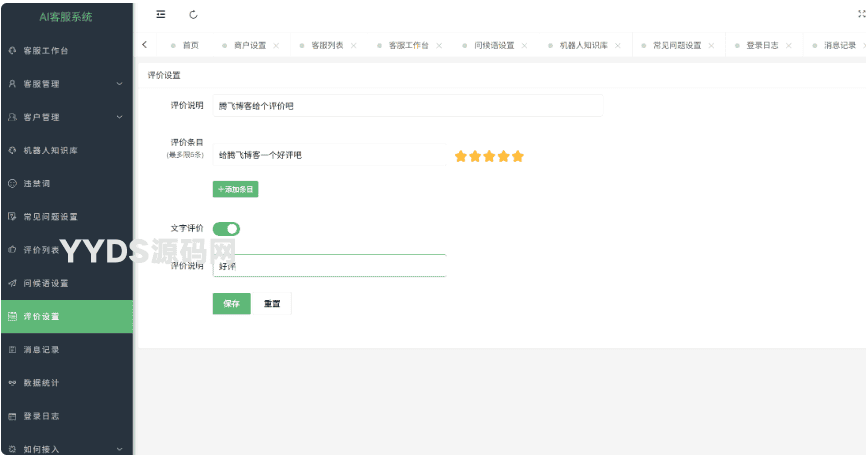This screenshot has height=455, width=866.
Task: Close the 登录日志 tab
Action: (x=789, y=45)
